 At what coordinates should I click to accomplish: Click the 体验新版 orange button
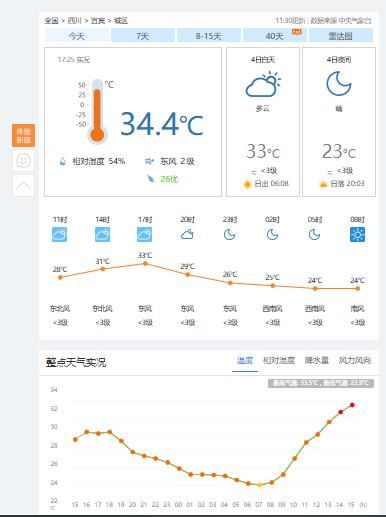[x=23, y=135]
